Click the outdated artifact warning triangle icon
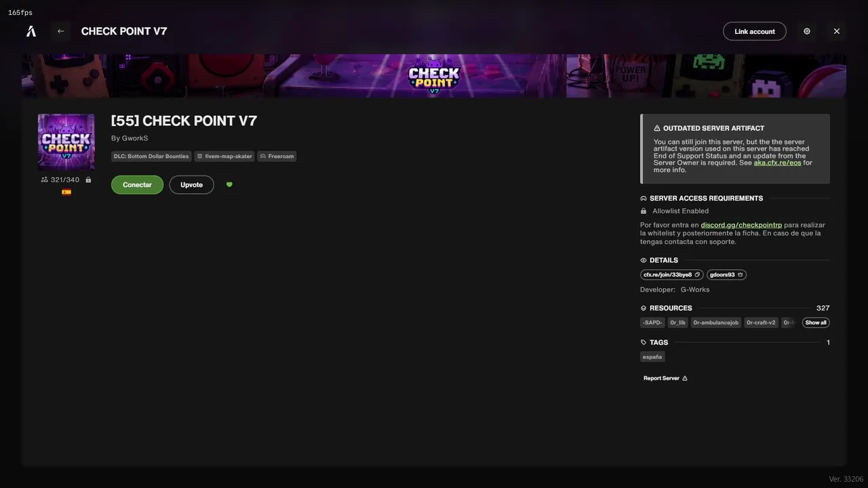 click(657, 128)
